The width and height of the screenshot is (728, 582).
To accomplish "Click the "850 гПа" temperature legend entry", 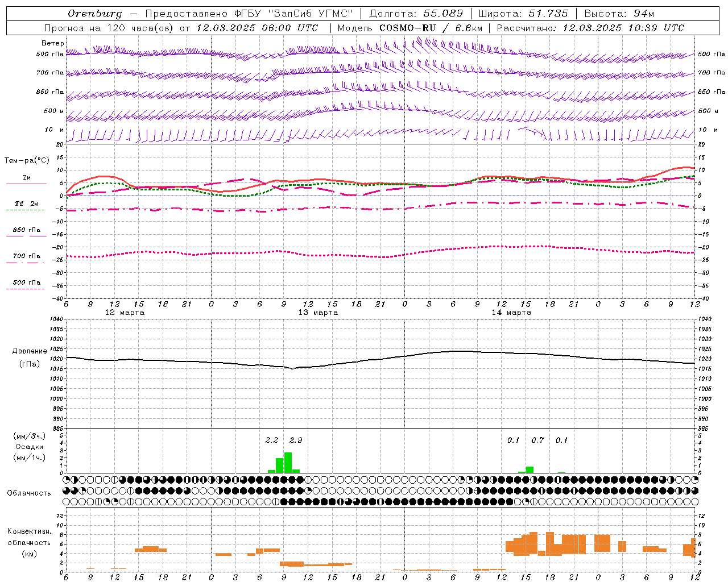I will 26,230.
